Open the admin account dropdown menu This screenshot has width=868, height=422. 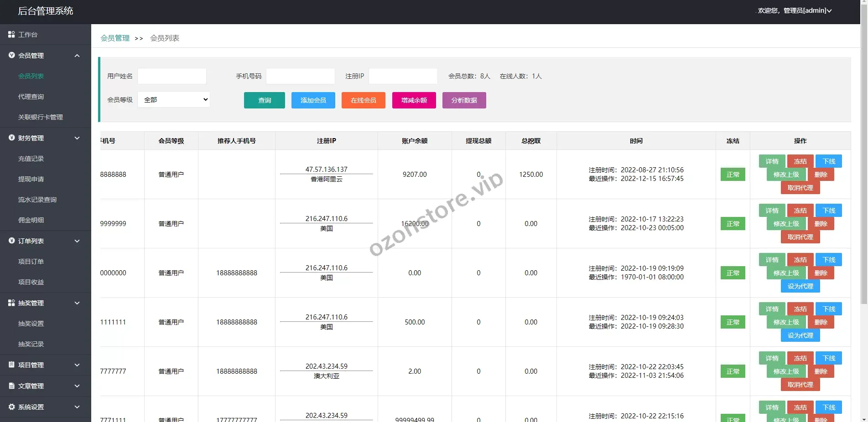795,10
